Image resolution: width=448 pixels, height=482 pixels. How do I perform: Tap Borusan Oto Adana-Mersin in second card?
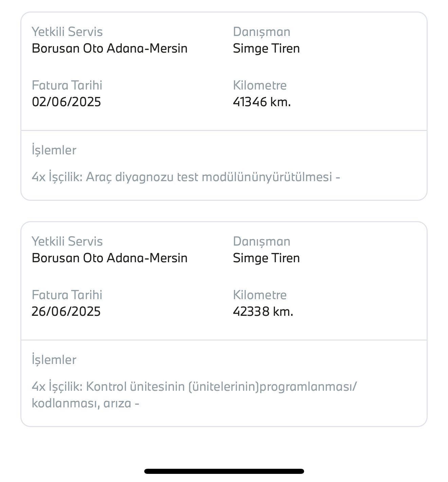[x=110, y=258]
